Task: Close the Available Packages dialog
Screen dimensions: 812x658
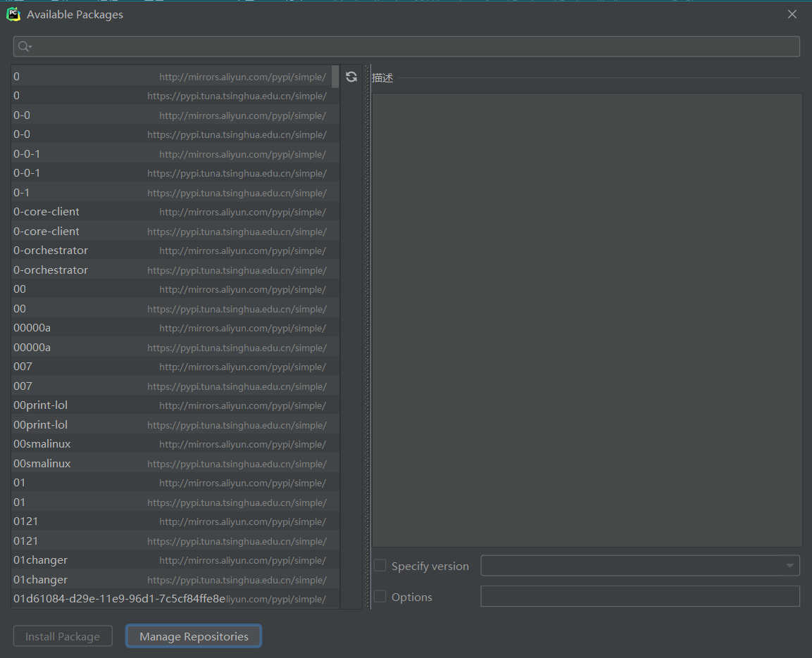Action: click(x=792, y=15)
